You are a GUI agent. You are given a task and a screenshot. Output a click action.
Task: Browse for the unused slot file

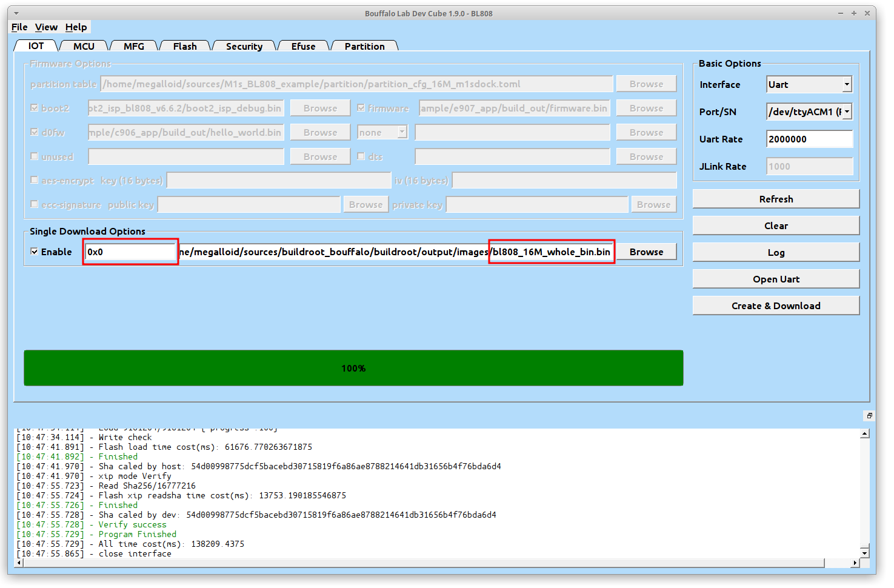tap(320, 156)
